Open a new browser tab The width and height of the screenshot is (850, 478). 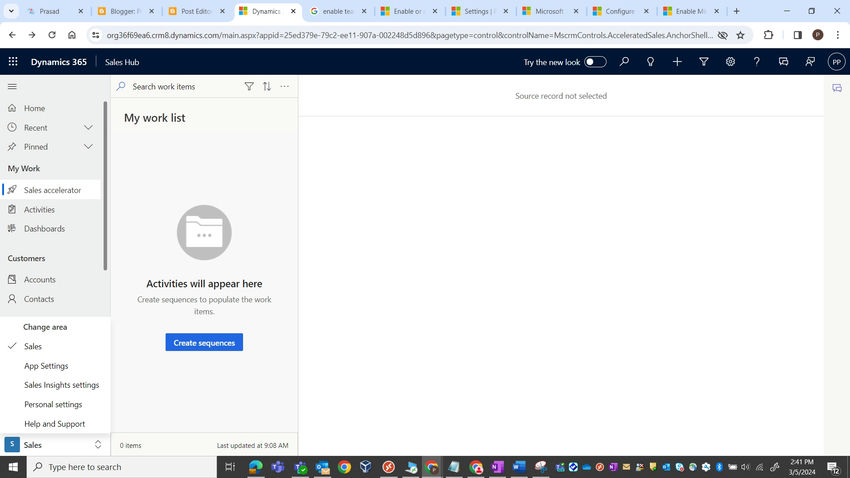736,11
